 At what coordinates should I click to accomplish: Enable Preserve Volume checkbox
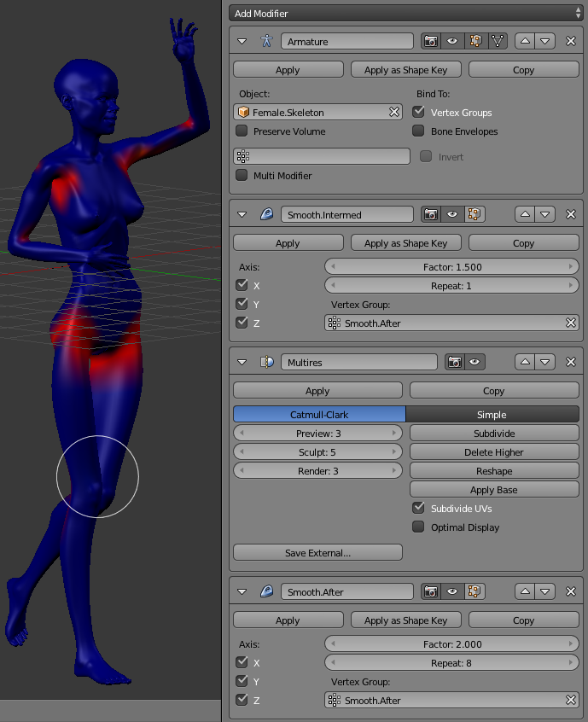(242, 131)
